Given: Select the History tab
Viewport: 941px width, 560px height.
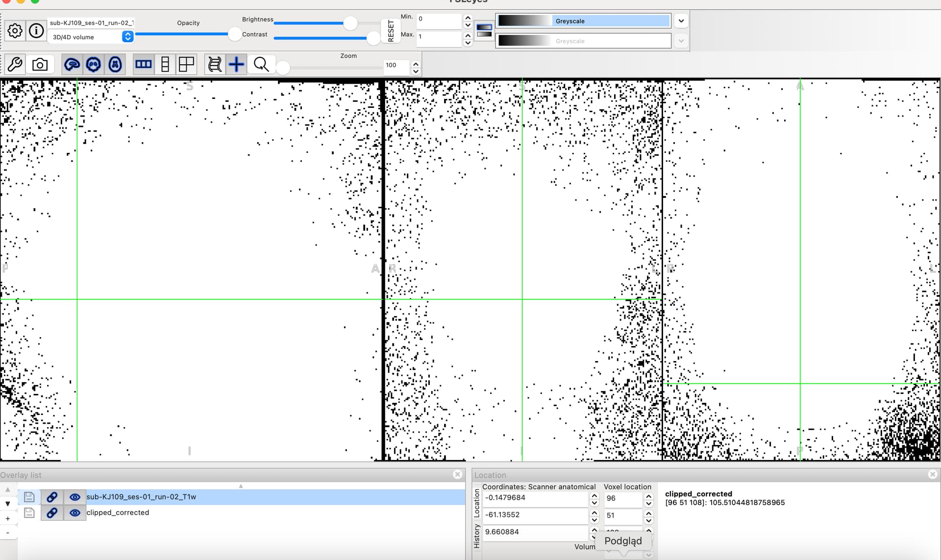Looking at the screenshot, I should click(476, 536).
